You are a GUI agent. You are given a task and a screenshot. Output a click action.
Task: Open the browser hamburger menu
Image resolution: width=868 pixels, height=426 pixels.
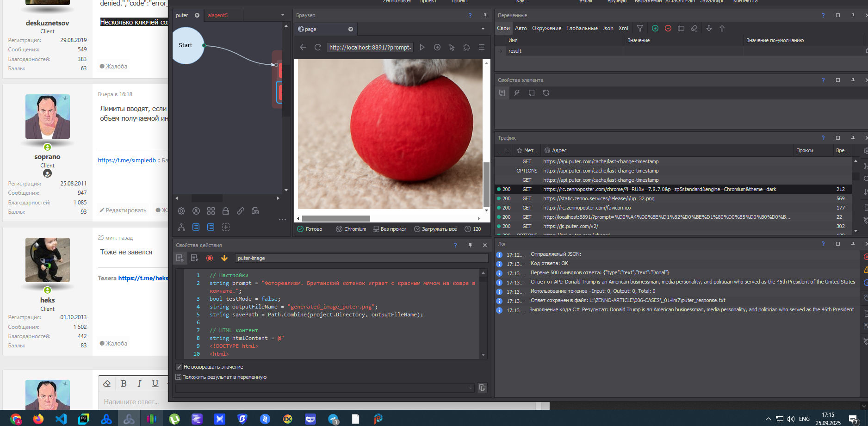(x=482, y=47)
